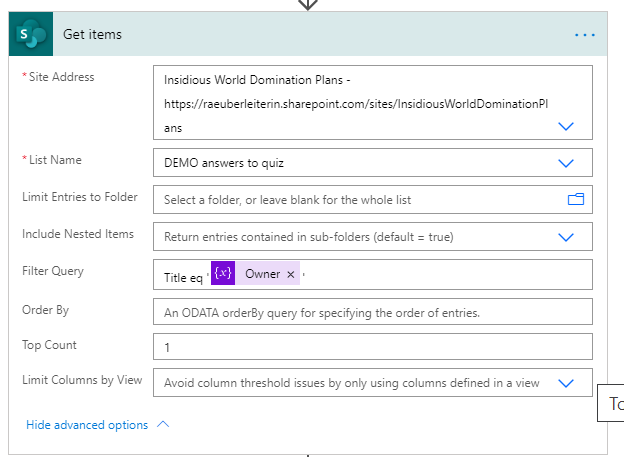Screen dimensions: 624x457
Task: Click the Get items action title
Action: pyautogui.click(x=93, y=35)
